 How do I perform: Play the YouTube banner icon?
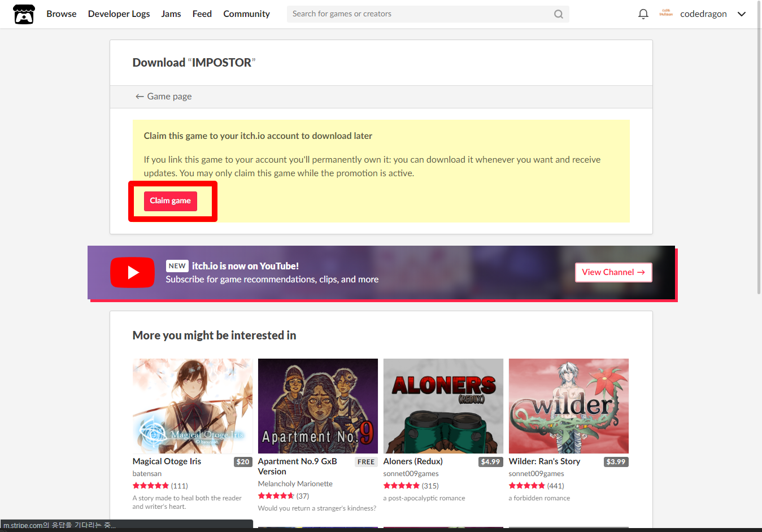(132, 272)
